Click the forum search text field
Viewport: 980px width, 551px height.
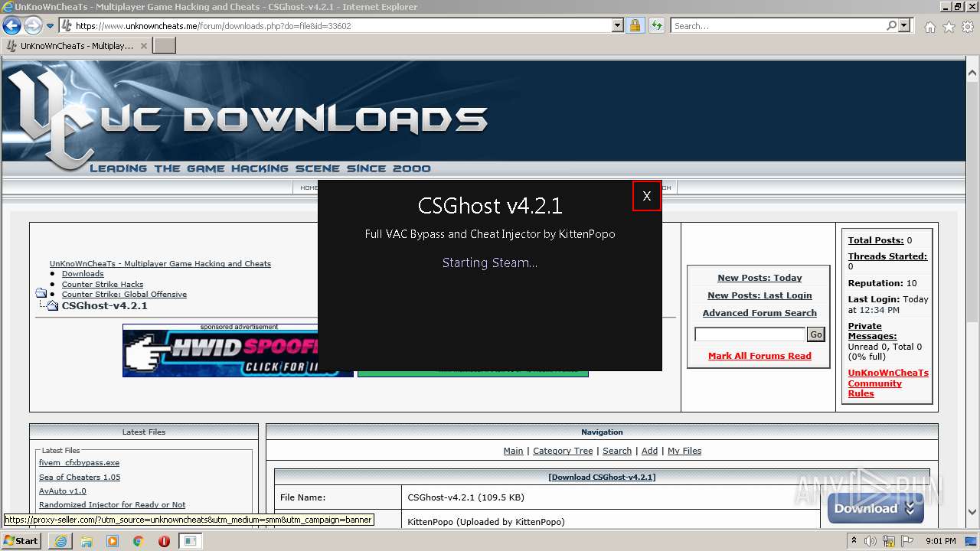(750, 334)
